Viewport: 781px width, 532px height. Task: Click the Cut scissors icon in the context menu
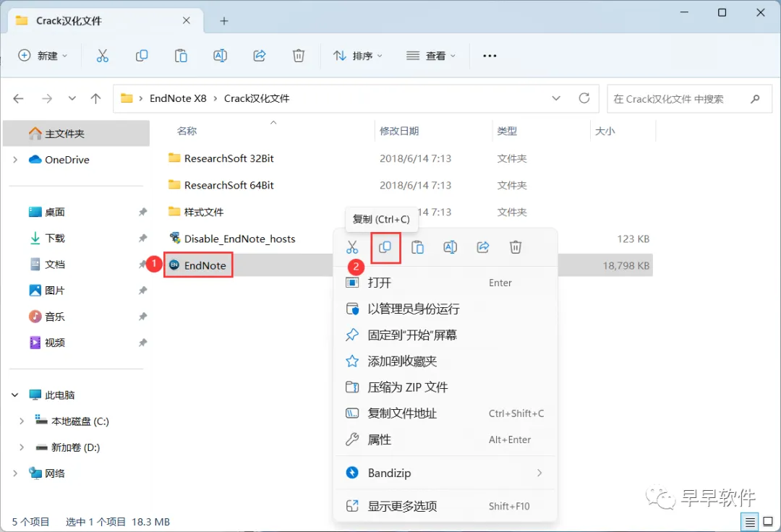pyautogui.click(x=352, y=246)
